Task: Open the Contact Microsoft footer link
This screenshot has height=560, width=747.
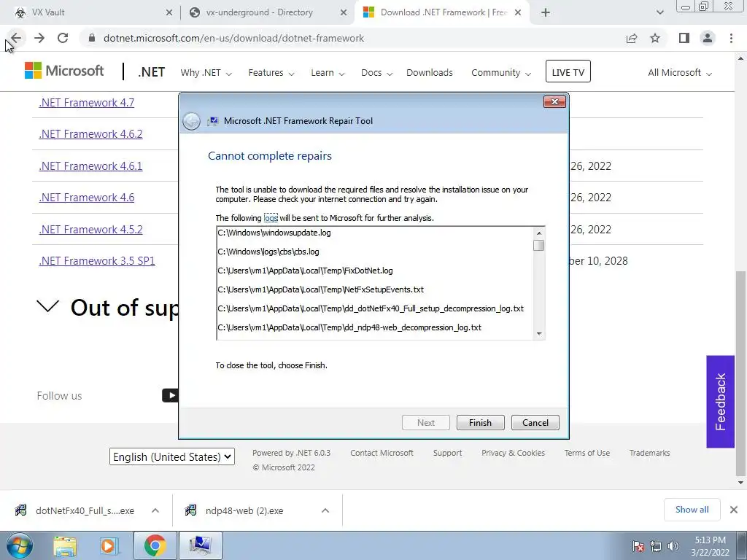Action: coord(382,453)
